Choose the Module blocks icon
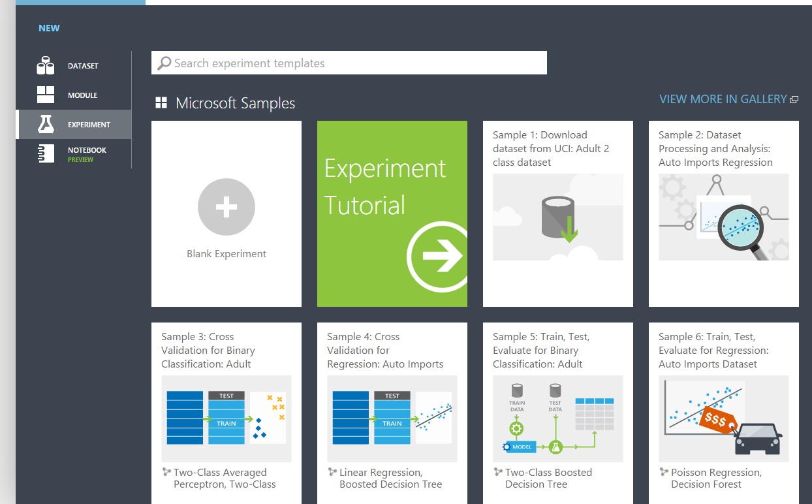812x504 pixels. coord(46,95)
